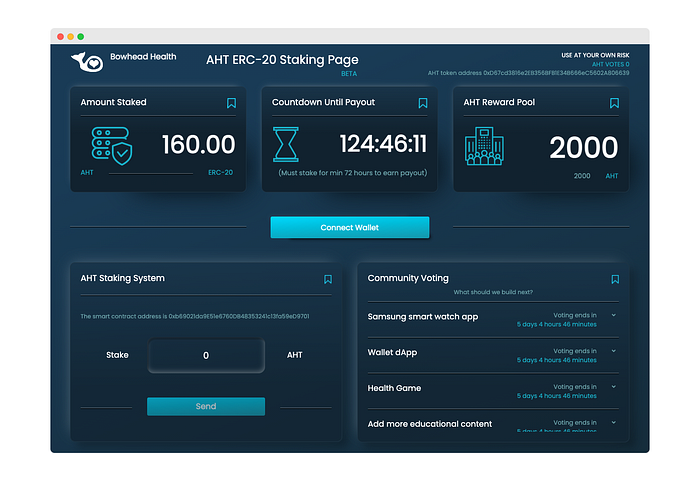Click the staked server shield icon
The image size is (700, 481).
[112, 146]
